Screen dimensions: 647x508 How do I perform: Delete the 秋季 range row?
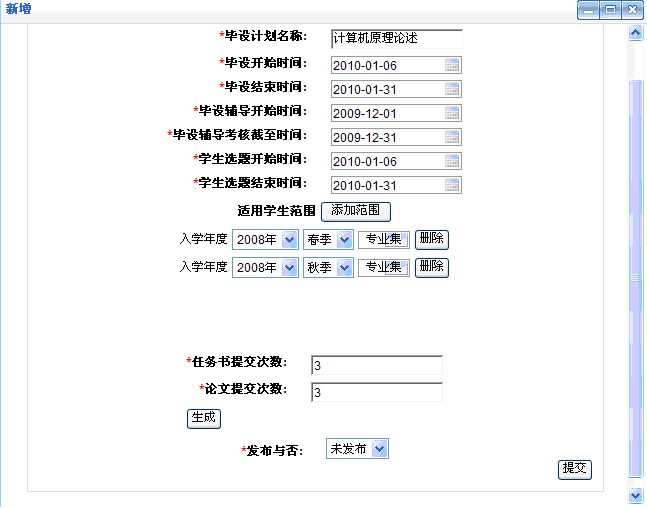(x=432, y=267)
